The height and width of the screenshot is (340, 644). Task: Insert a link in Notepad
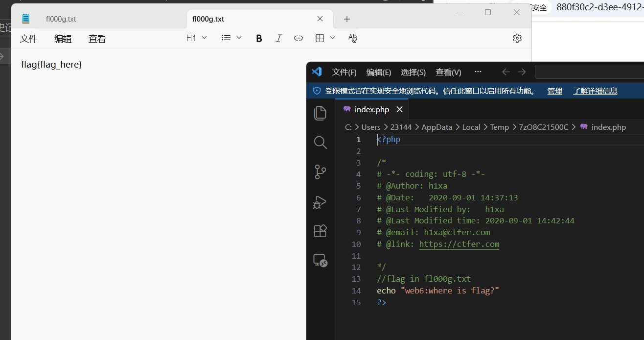[x=298, y=38]
